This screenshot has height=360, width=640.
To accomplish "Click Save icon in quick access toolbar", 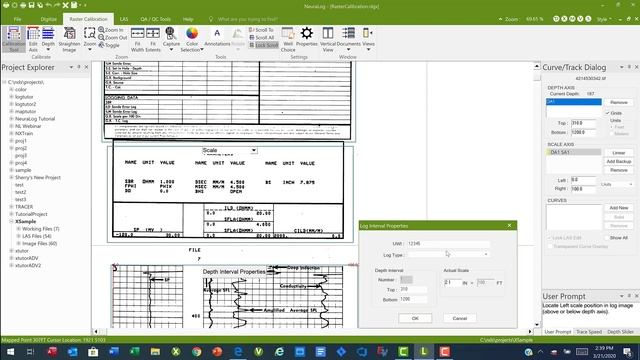I will click(x=31, y=5).
